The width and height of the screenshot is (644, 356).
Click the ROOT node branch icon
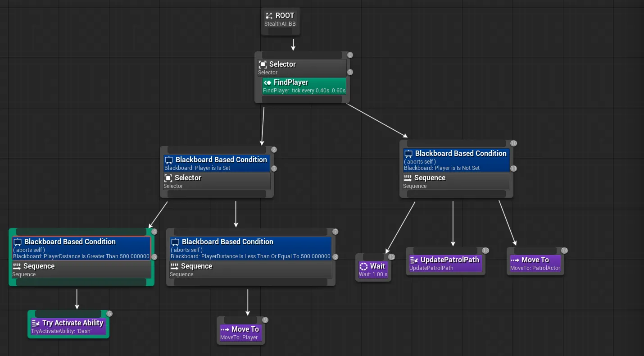click(x=269, y=16)
